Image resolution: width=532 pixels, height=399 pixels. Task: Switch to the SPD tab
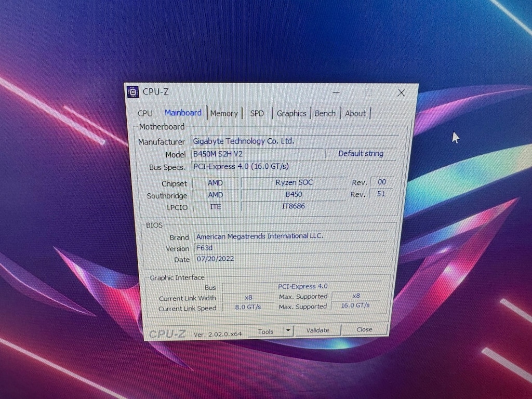pyautogui.click(x=257, y=113)
